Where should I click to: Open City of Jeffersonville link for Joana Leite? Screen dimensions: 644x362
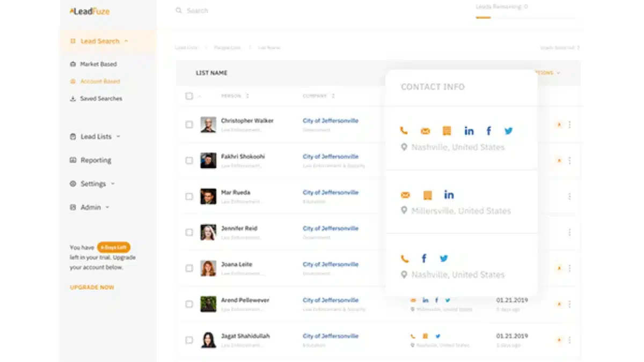pos(331,264)
